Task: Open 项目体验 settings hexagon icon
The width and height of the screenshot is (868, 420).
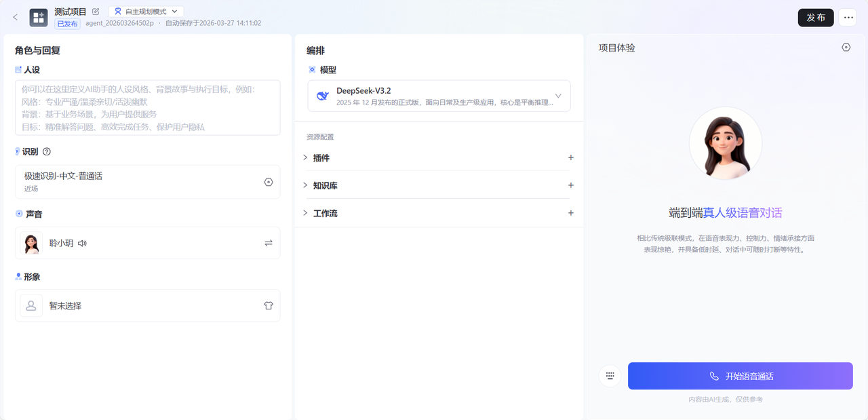Action: coord(846,47)
